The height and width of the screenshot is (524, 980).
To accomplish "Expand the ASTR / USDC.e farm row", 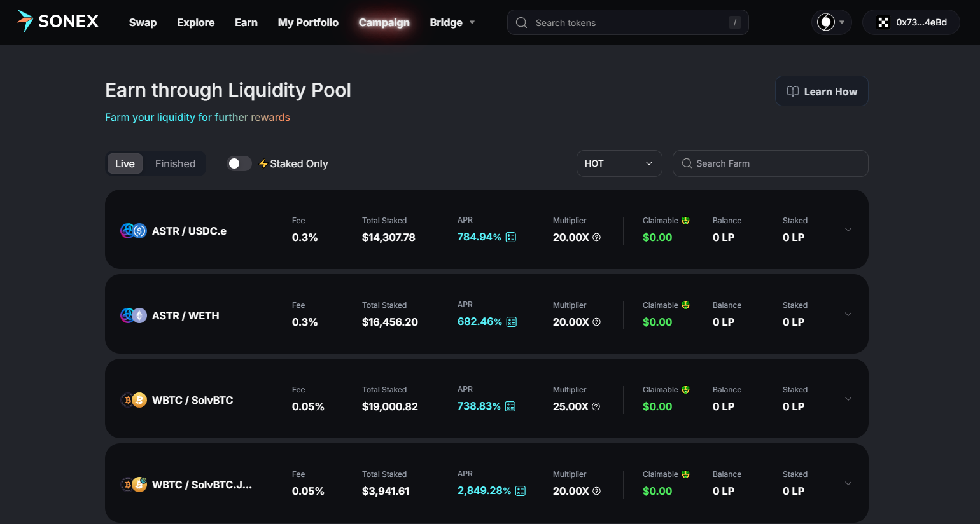I will point(848,230).
